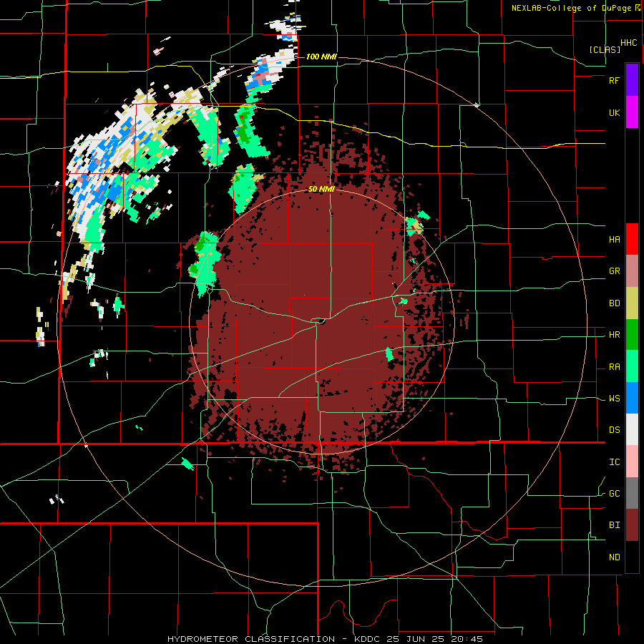
Task: Click the HR dark green legend swatch
Action: click(632, 334)
